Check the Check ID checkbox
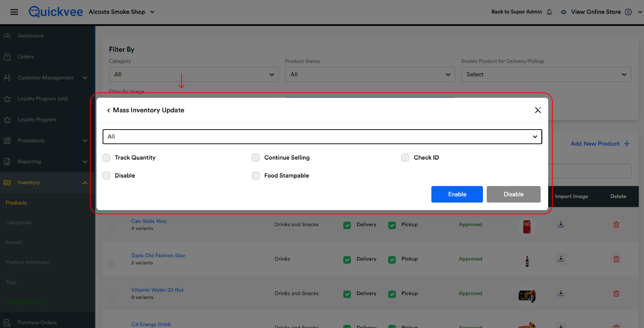Image resolution: width=644 pixels, height=328 pixels. pos(405,157)
